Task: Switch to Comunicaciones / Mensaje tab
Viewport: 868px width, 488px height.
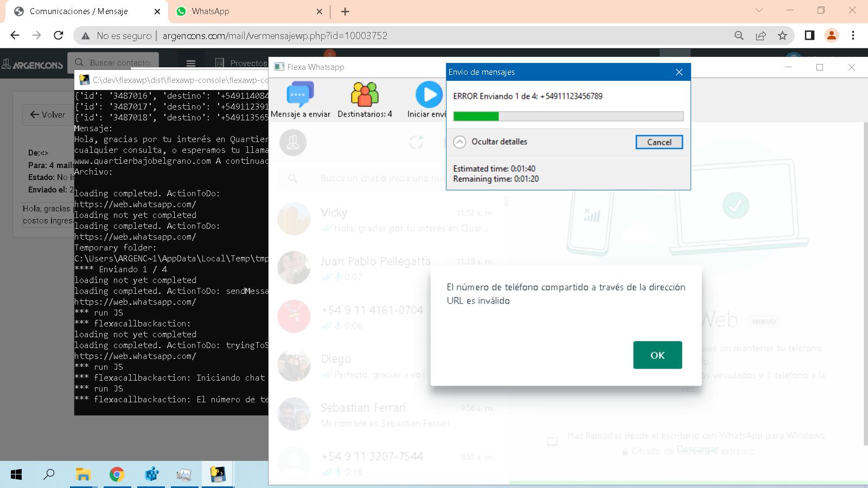Action: (87, 11)
